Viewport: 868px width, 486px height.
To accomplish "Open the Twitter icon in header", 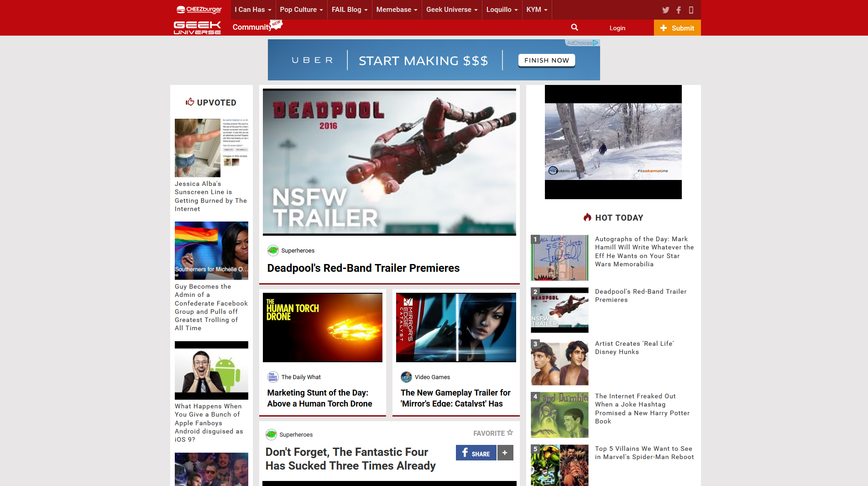I will coord(665,10).
